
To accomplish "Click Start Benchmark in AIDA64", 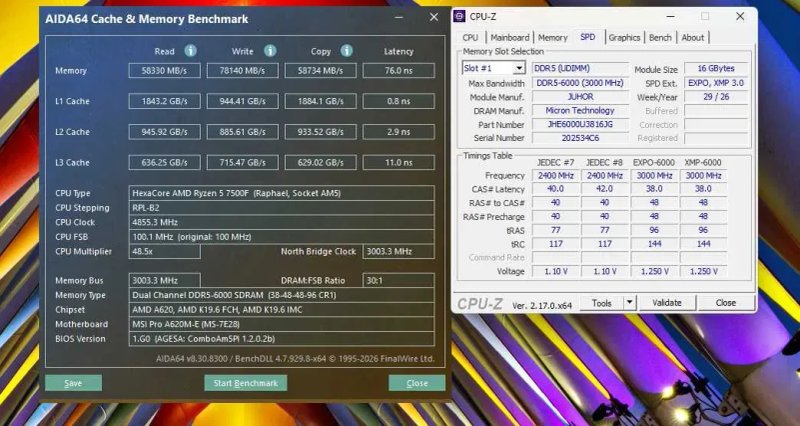I will click(x=246, y=383).
